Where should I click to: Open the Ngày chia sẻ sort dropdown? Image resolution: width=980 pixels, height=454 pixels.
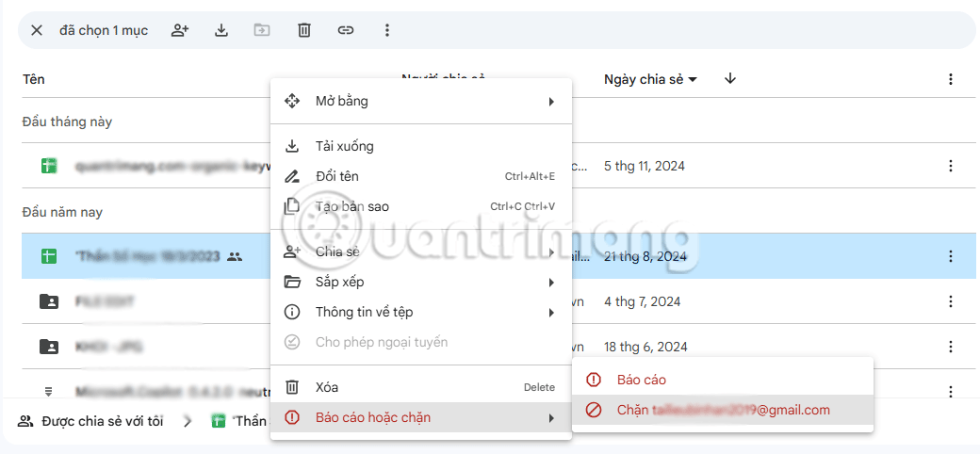(x=650, y=79)
